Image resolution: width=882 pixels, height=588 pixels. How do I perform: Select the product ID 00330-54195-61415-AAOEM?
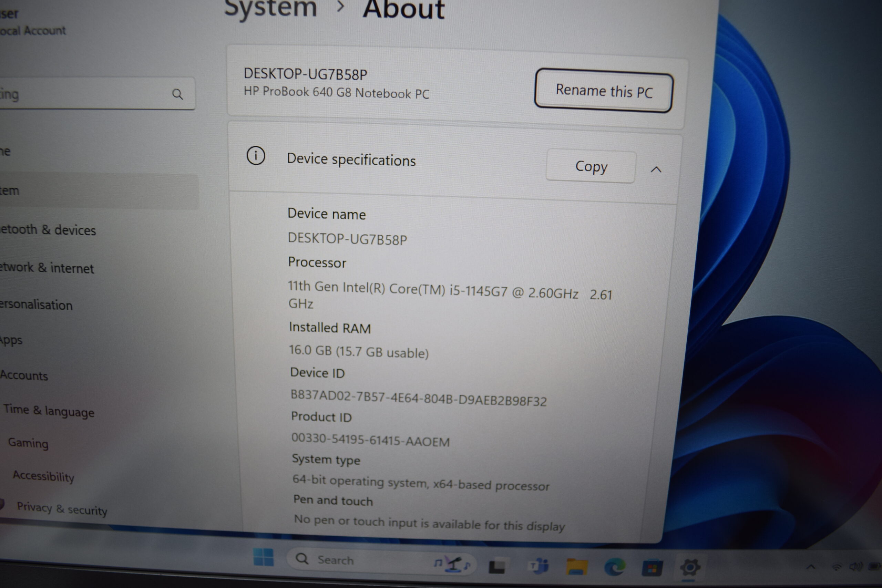370,440
